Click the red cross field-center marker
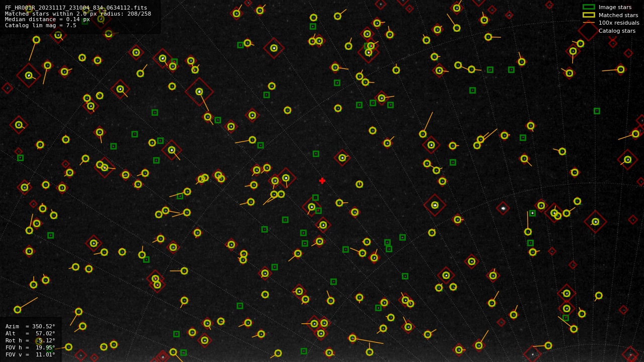644x362 pixels. [x=322, y=181]
